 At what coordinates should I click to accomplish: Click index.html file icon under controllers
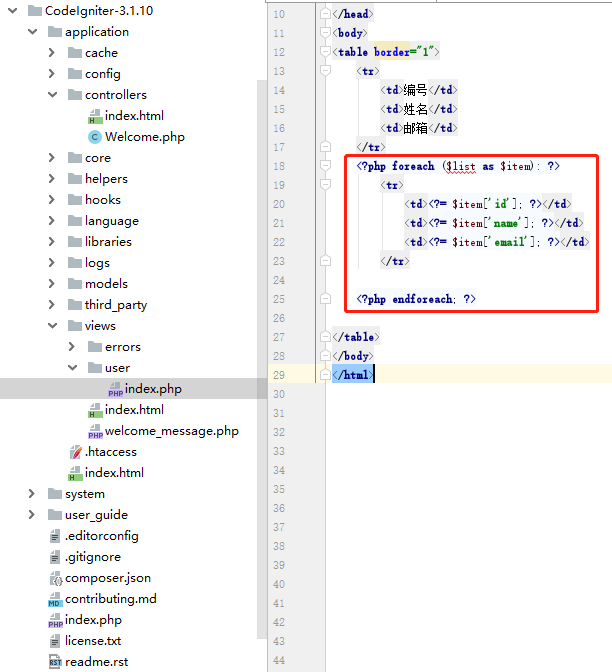[95, 116]
